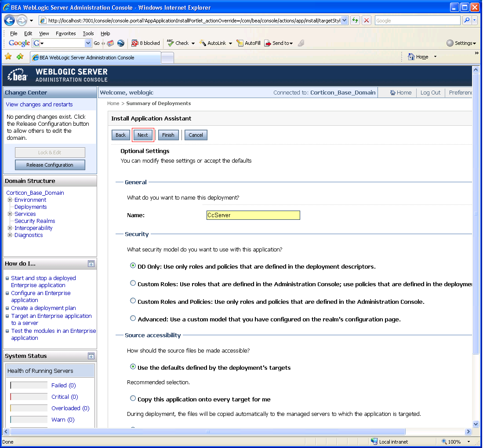
Task: Click the Send to toolbar icon
Action: pyautogui.click(x=267, y=43)
